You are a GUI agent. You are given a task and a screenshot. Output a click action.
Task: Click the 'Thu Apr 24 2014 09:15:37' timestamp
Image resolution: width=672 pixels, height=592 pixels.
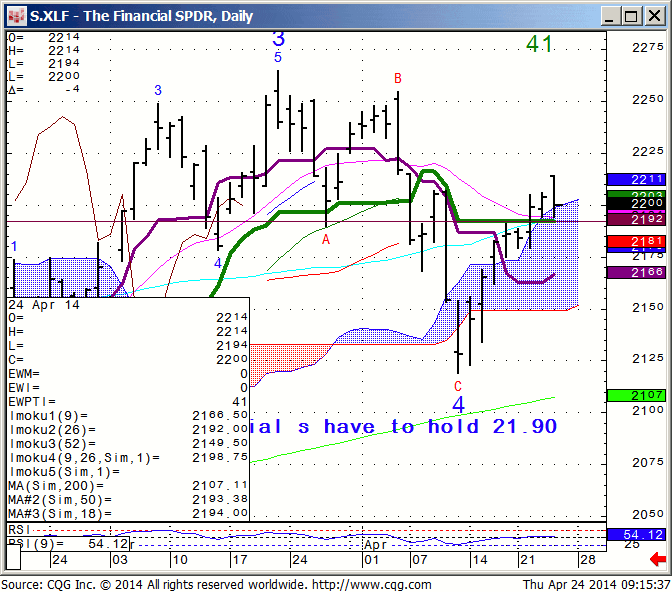point(597,585)
